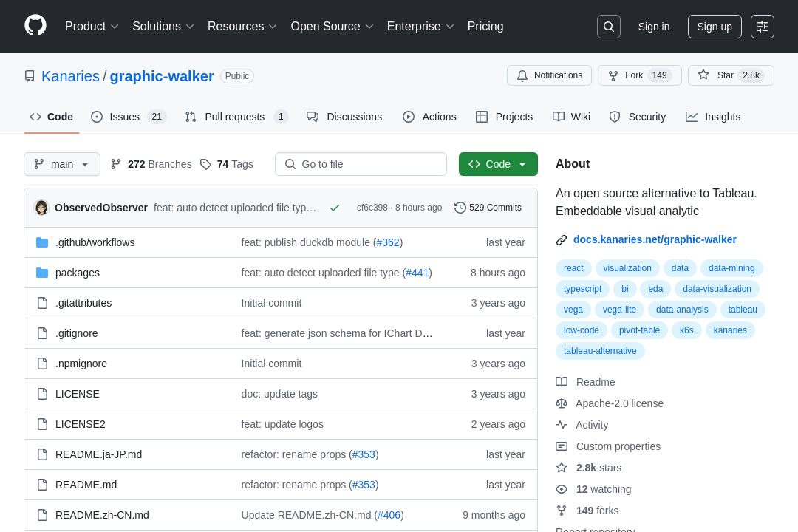Click the Sign in link
This screenshot has height=532, width=798.
point(654,27)
